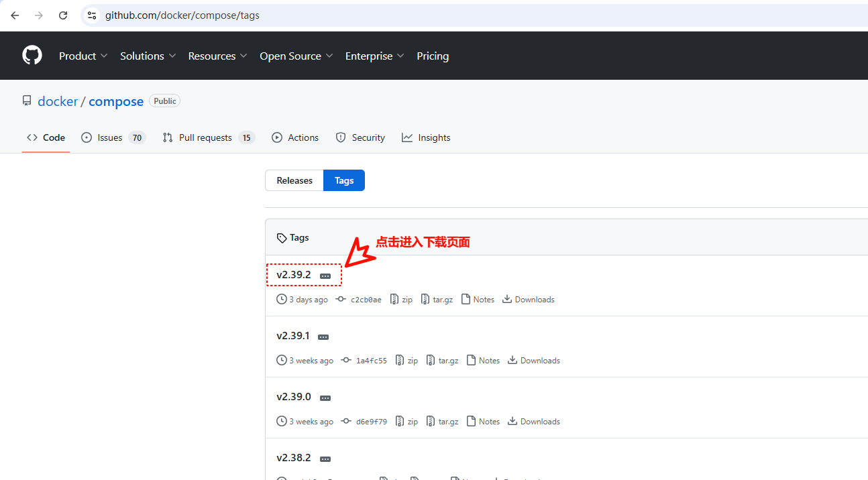
Task: Download tar.gz for v2.39.2
Action: [x=437, y=300]
